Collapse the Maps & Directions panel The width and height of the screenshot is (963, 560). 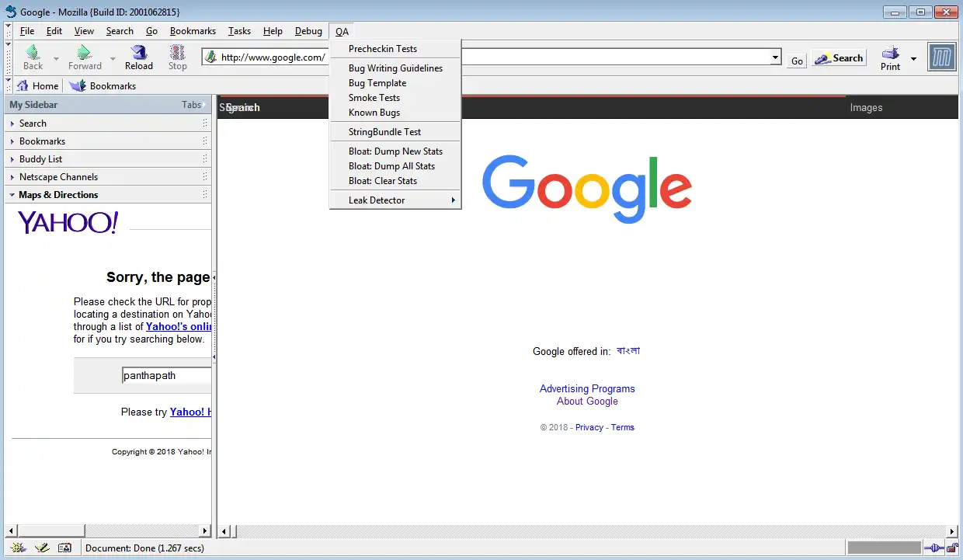[x=107, y=195]
